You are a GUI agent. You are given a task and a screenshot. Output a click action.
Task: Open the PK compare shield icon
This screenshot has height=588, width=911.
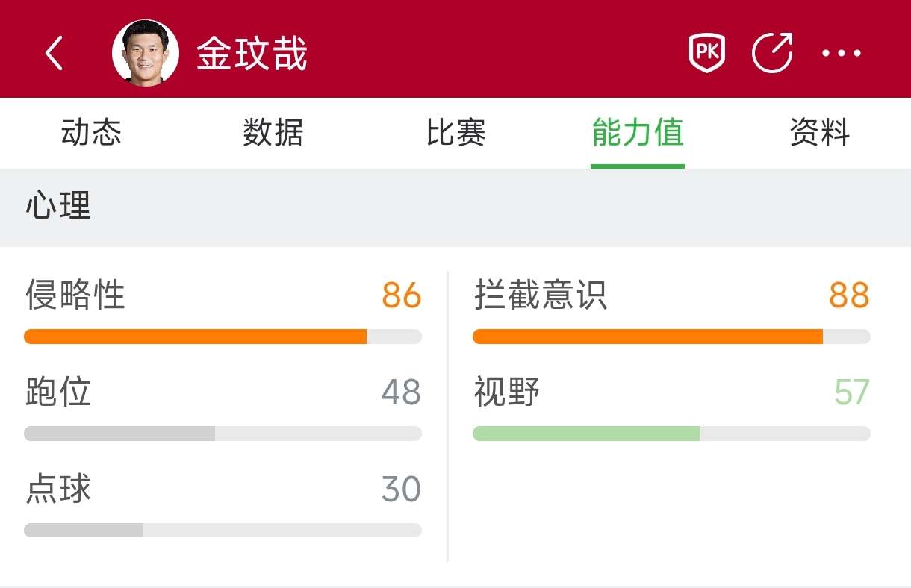tap(706, 54)
